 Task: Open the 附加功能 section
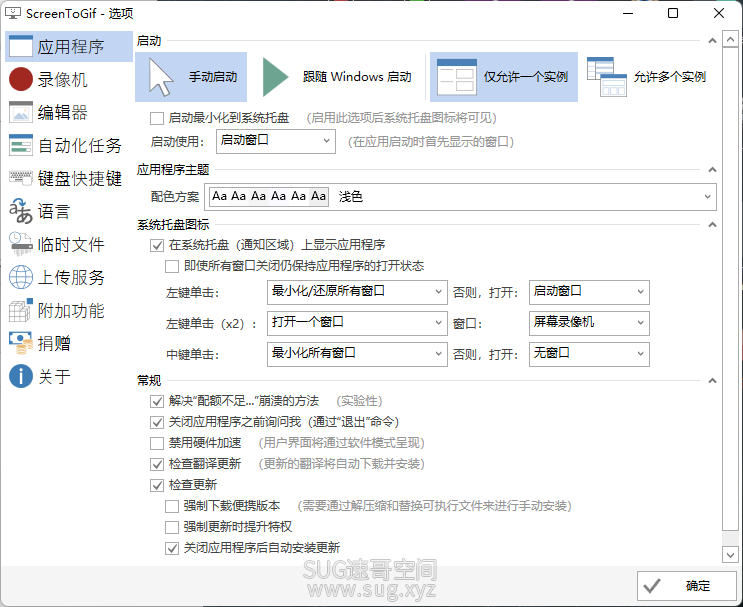(x=69, y=310)
